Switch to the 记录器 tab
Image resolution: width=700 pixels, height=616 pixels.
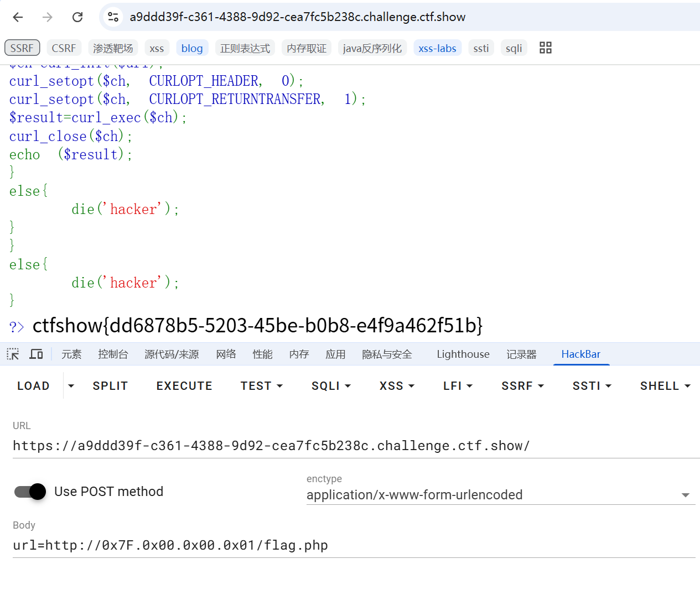521,354
